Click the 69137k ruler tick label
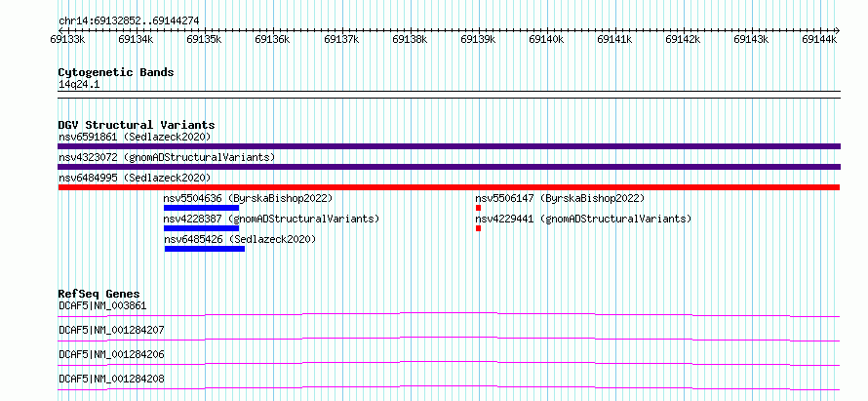 (341, 39)
